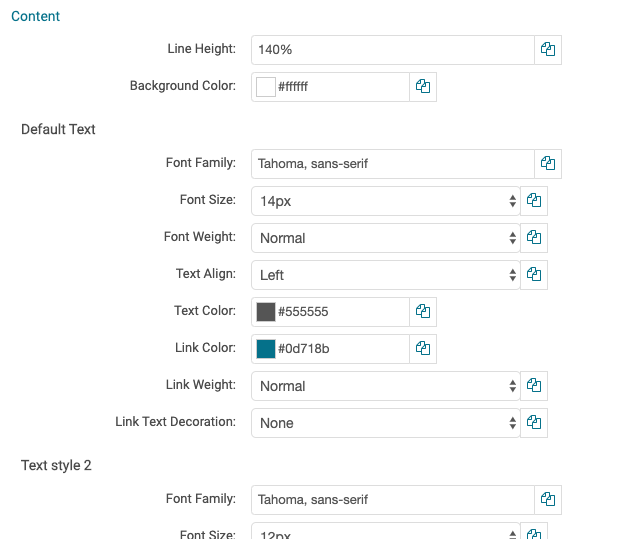Image resolution: width=629 pixels, height=539 pixels.
Task: Click copy icon for Link Text Decoration
Action: 534,423
